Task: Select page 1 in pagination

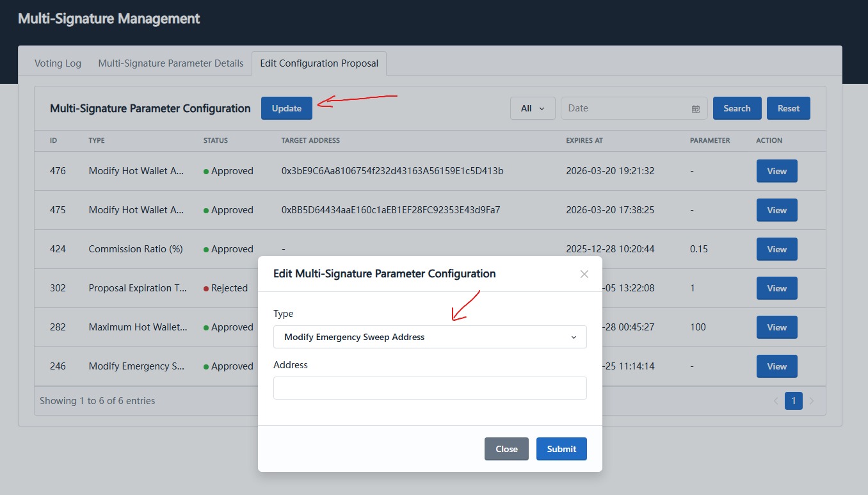Action: pos(793,402)
